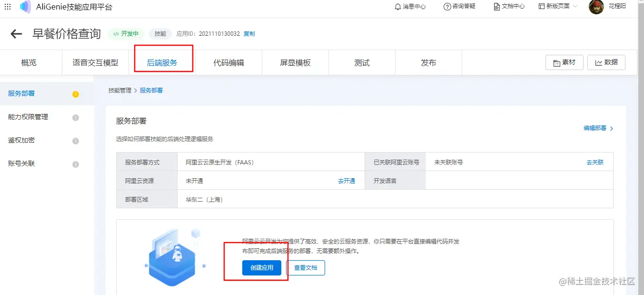Open the 发布 tab
The width and height of the screenshot is (644, 295).
[x=428, y=62]
